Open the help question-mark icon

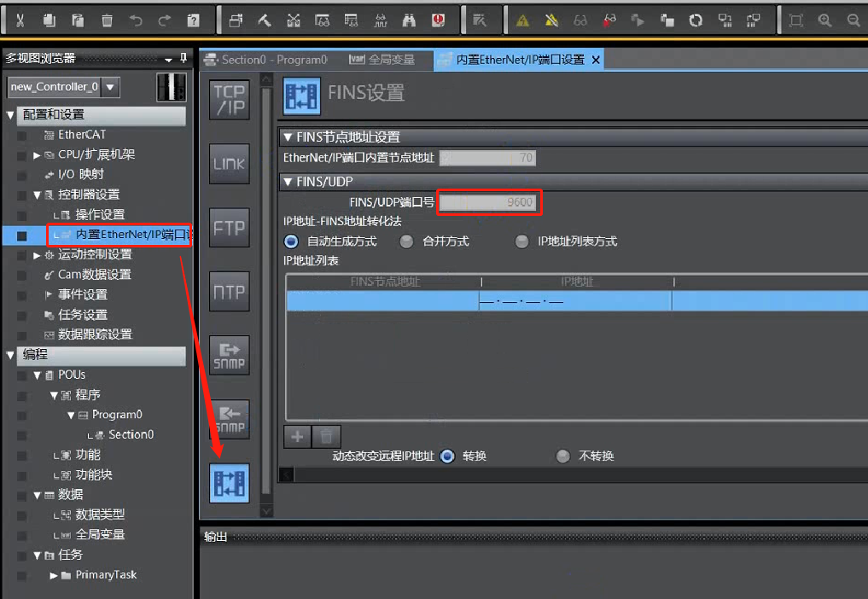pyautogui.click(x=193, y=21)
